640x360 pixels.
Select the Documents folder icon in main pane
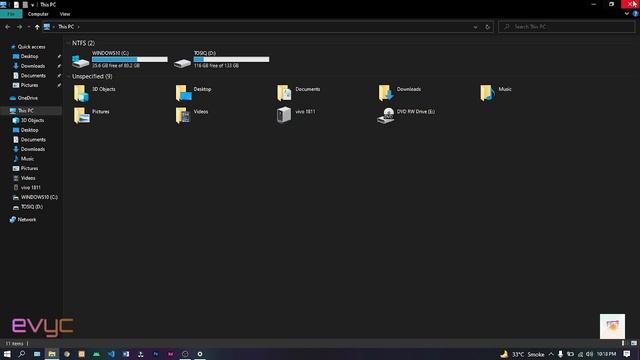[x=284, y=93]
